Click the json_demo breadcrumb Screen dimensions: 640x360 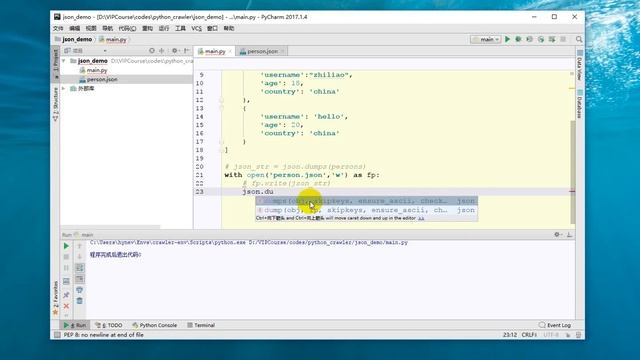[73, 40]
